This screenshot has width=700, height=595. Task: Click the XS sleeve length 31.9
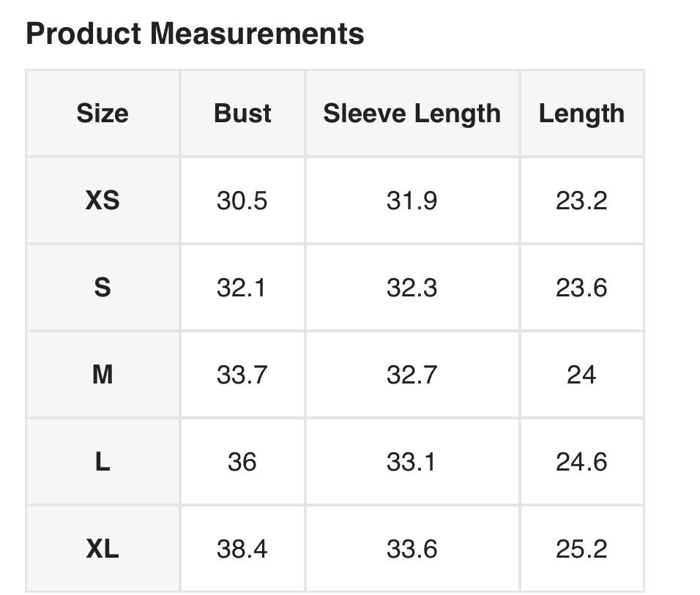[412, 200]
